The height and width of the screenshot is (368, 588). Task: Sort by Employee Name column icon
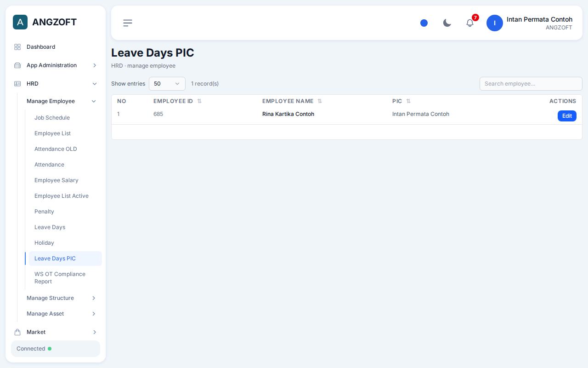click(x=320, y=101)
